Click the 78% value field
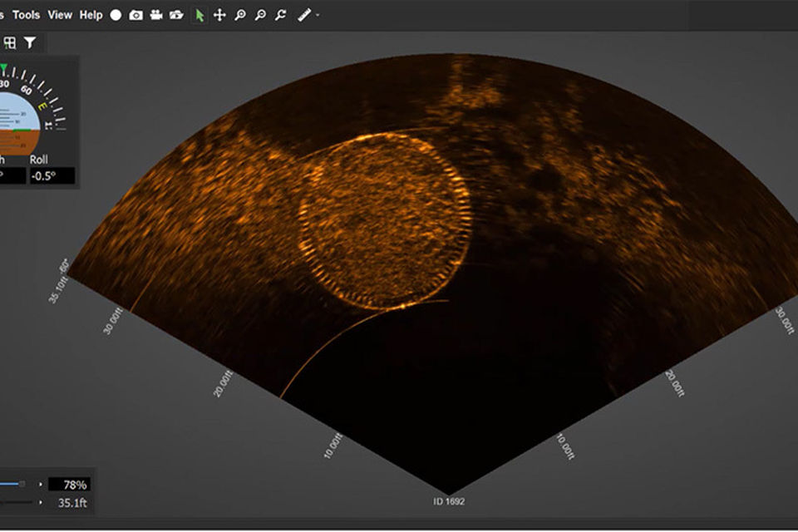 70,485
